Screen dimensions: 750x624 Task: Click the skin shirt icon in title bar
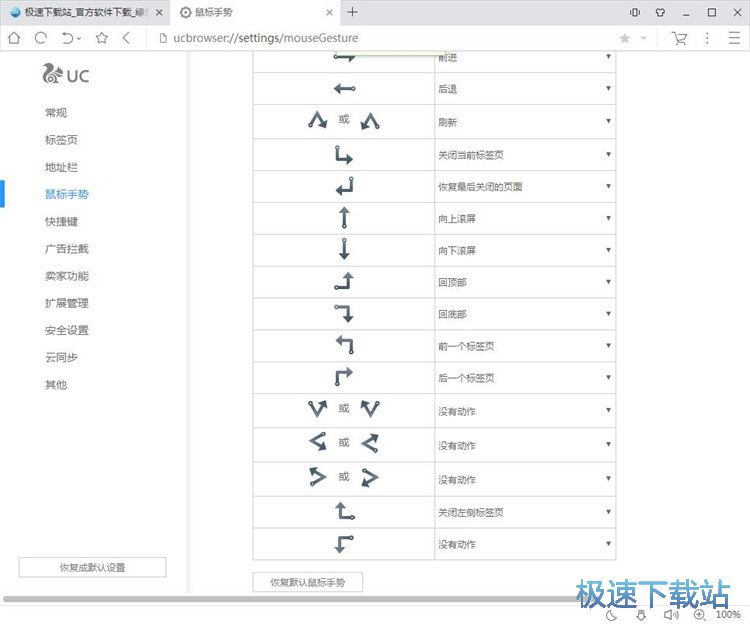(660, 12)
